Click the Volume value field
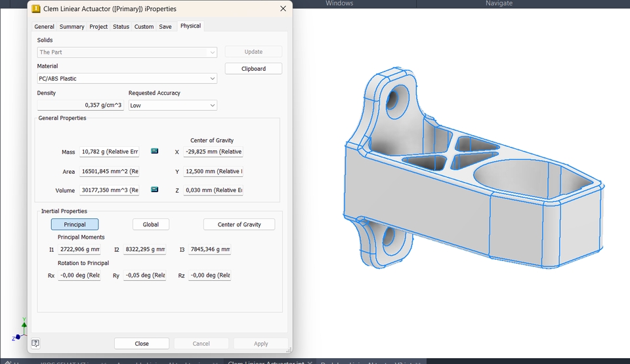Image resolution: width=630 pixels, height=364 pixels. 110,190
